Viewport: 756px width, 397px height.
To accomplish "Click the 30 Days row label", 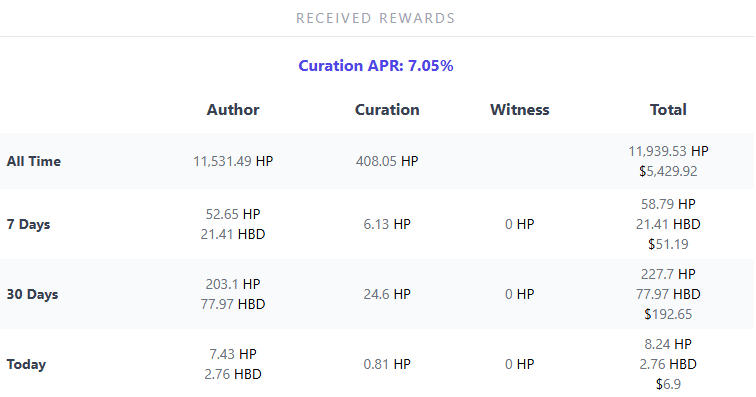I will pyautogui.click(x=32, y=294).
